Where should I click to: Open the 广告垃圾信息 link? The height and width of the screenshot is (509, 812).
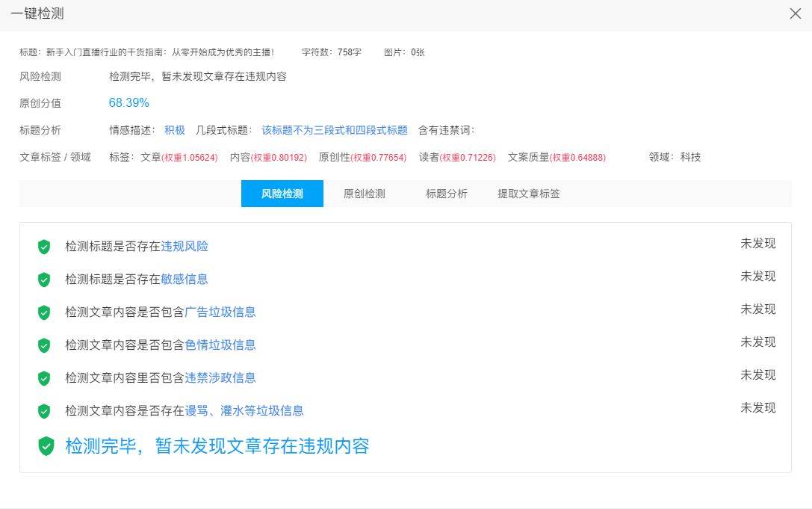(220, 312)
